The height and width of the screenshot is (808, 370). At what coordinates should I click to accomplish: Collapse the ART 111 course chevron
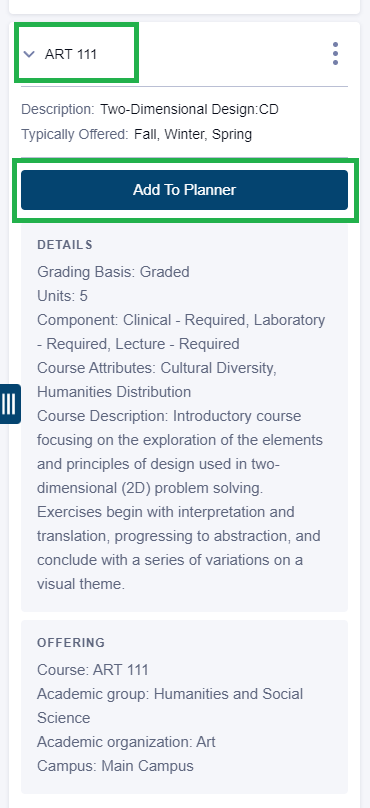pos(29,54)
